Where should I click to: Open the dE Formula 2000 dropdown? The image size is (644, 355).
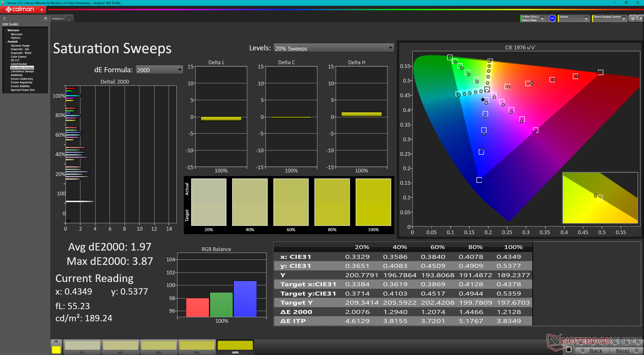[x=179, y=70]
